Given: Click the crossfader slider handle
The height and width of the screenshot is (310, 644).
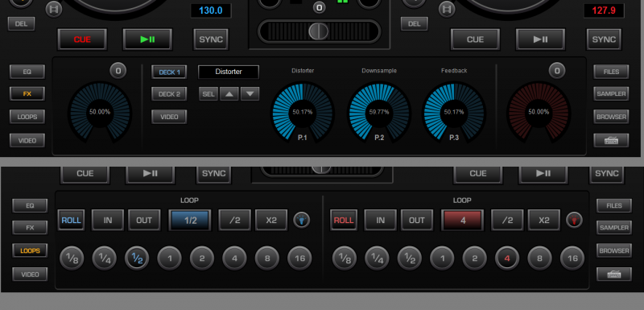Looking at the screenshot, I should 319,31.
